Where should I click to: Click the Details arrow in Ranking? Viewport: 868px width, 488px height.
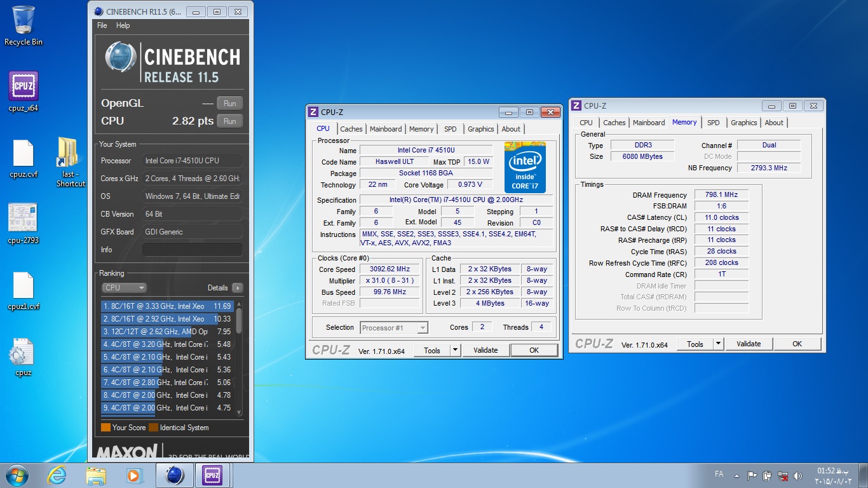(x=238, y=288)
